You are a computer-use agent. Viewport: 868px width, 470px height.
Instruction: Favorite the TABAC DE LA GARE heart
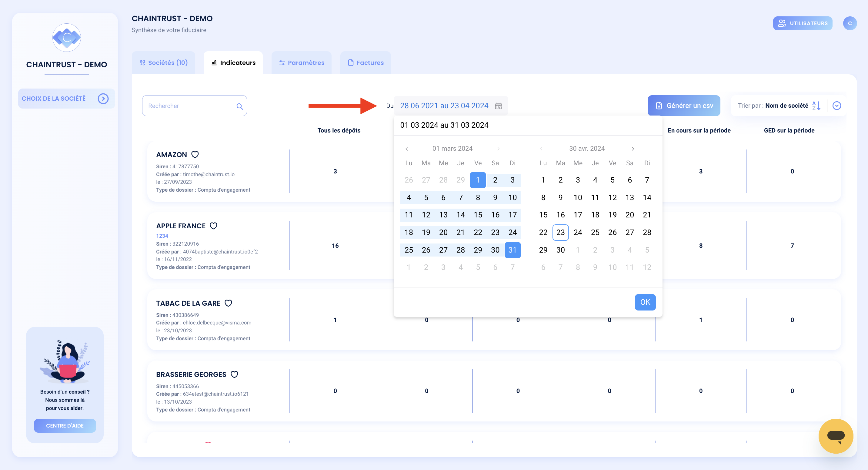point(228,303)
